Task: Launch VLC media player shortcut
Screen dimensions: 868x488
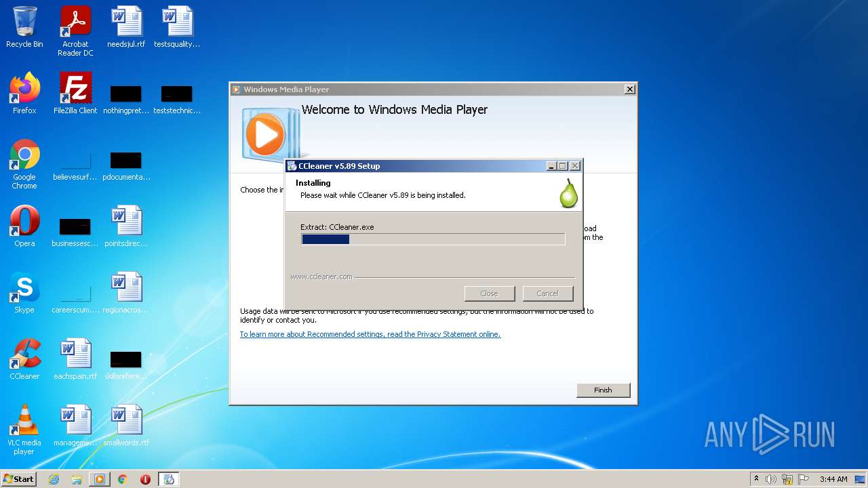Action: [24, 430]
